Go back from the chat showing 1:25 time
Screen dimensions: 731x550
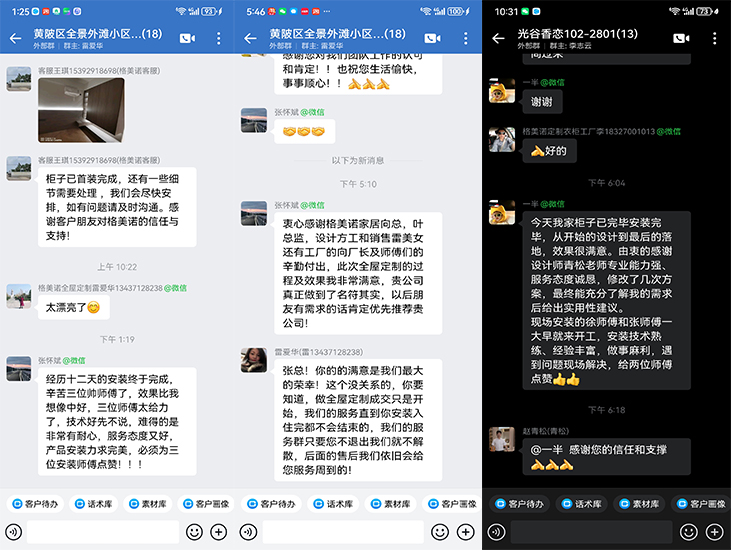(15, 38)
